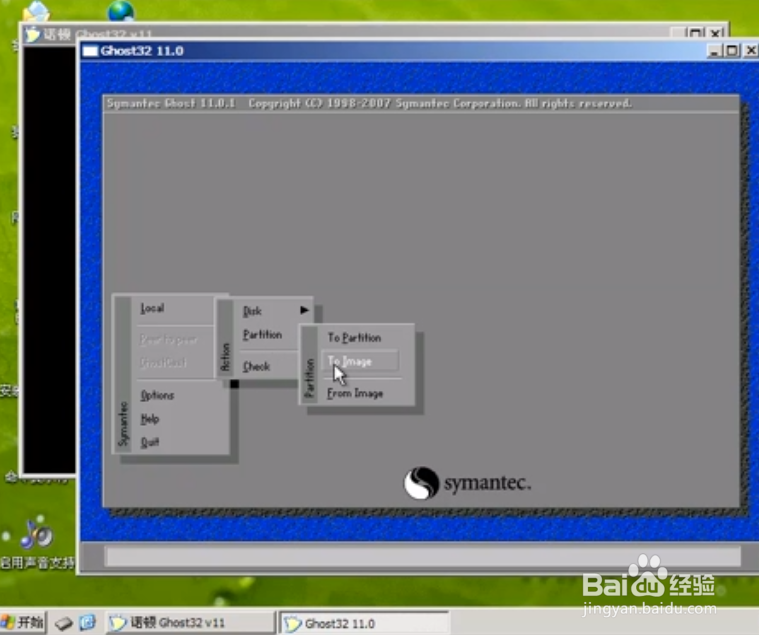Minimize the Ghost32 11.0 window
This screenshot has width=759, height=635.
[x=713, y=51]
